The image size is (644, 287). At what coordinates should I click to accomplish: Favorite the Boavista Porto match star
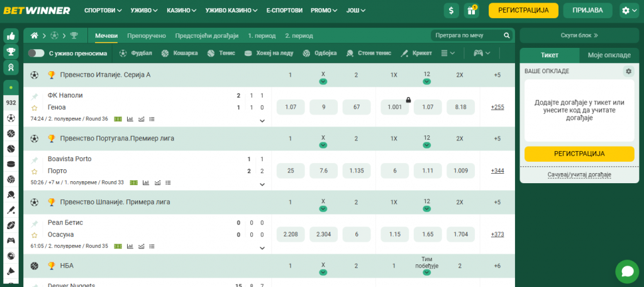[35, 171]
